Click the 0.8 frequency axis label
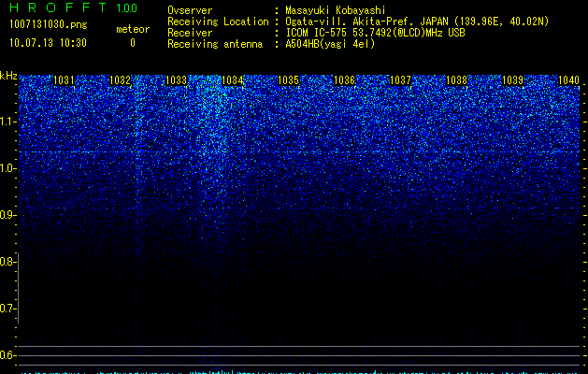 click(7, 262)
